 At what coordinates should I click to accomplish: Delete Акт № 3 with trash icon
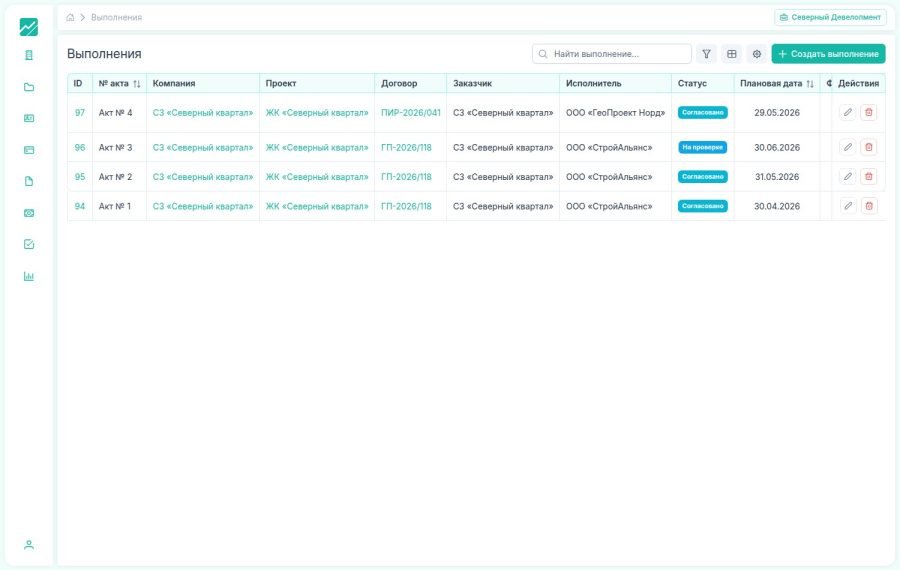click(x=869, y=148)
